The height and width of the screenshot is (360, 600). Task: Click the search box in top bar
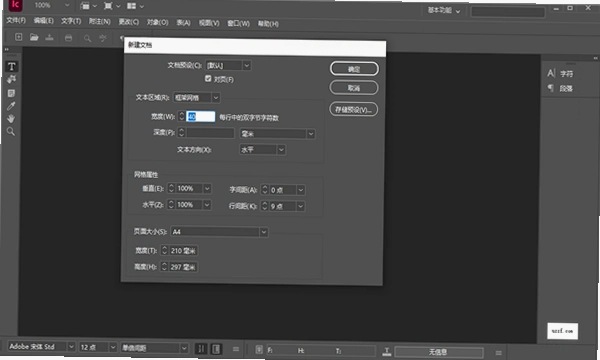[x=508, y=12]
